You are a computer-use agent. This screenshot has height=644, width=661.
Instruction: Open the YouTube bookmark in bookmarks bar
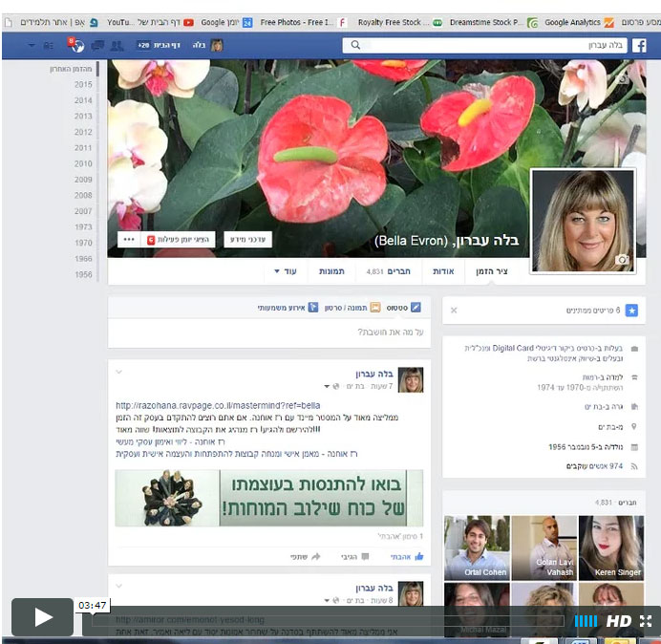pos(150,22)
